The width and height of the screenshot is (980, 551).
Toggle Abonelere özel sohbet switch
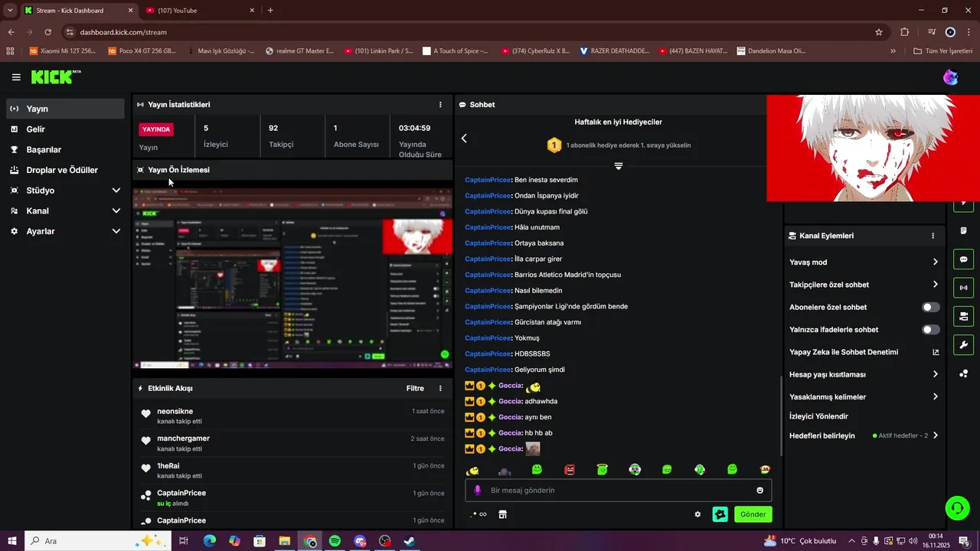tap(931, 308)
